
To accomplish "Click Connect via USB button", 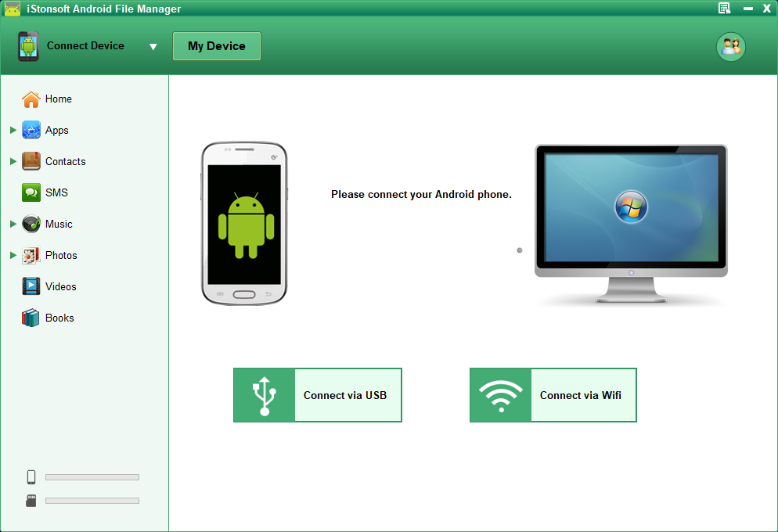I will (x=318, y=395).
